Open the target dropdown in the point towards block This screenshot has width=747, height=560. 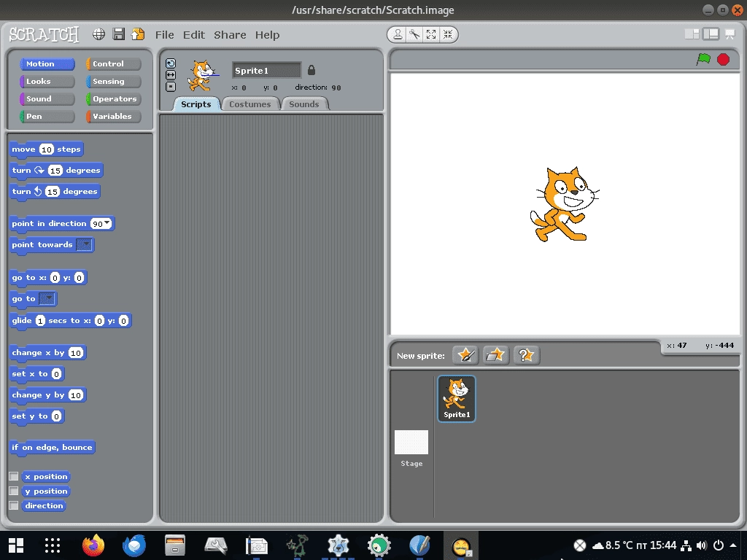coord(85,245)
